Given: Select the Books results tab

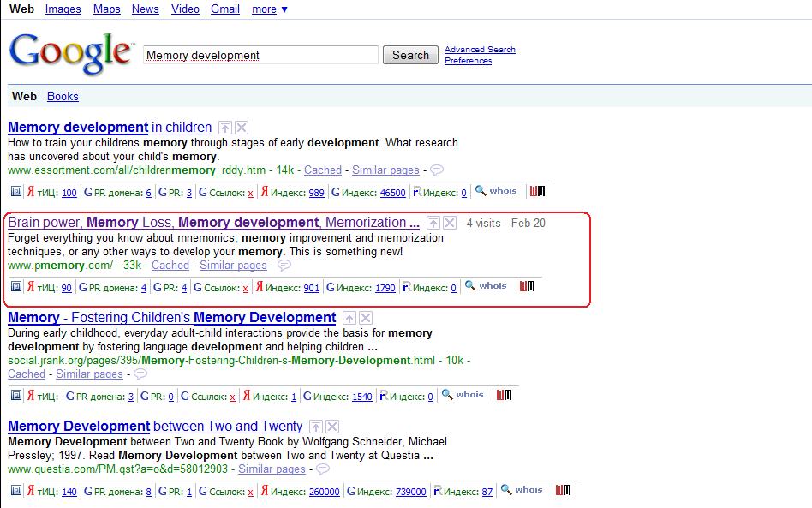Looking at the screenshot, I should pyautogui.click(x=63, y=96).
